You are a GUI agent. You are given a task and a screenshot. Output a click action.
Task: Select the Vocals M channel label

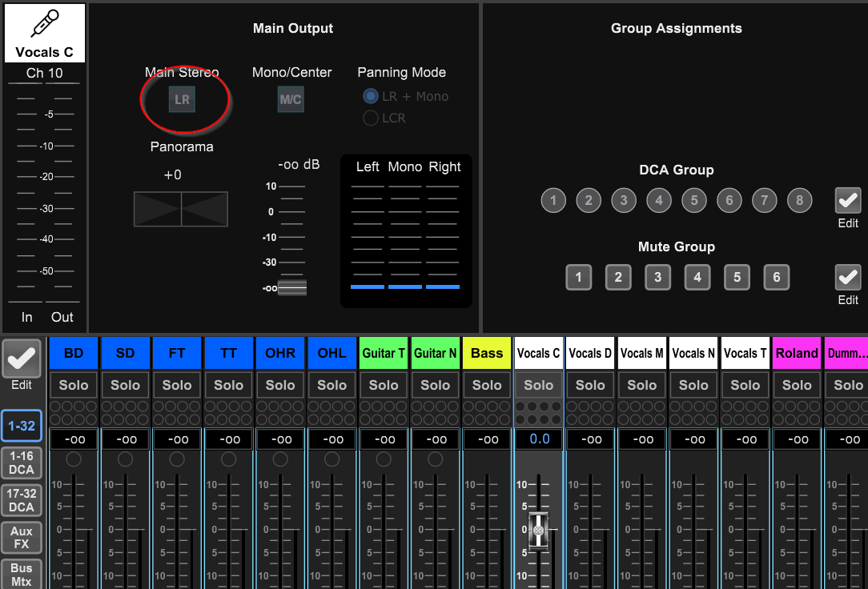tap(642, 353)
